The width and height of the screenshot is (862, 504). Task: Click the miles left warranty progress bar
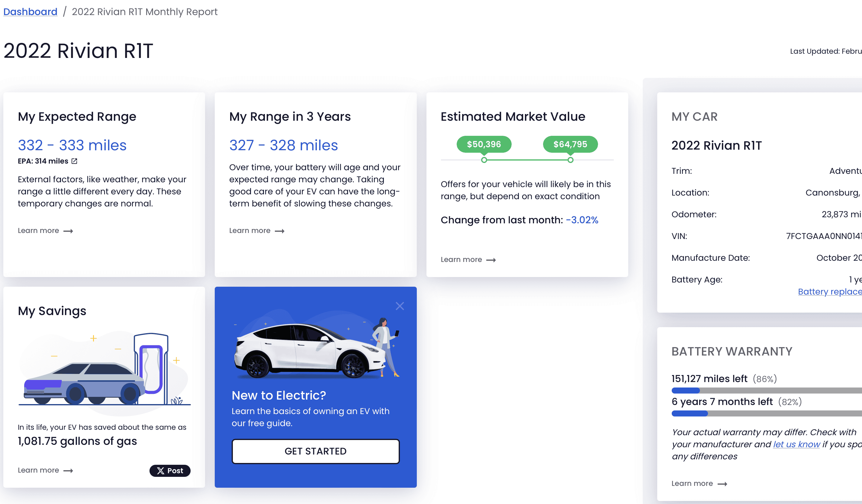pos(767,391)
